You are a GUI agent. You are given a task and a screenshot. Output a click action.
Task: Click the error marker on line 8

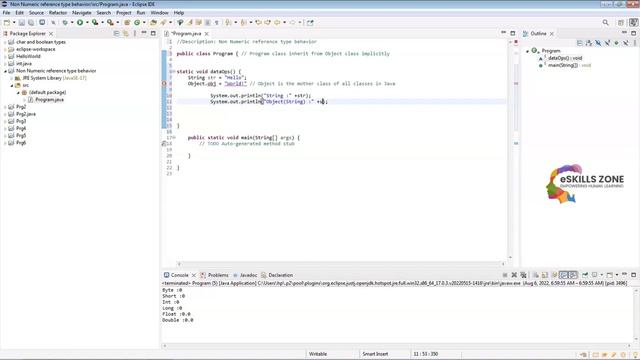[164, 83]
